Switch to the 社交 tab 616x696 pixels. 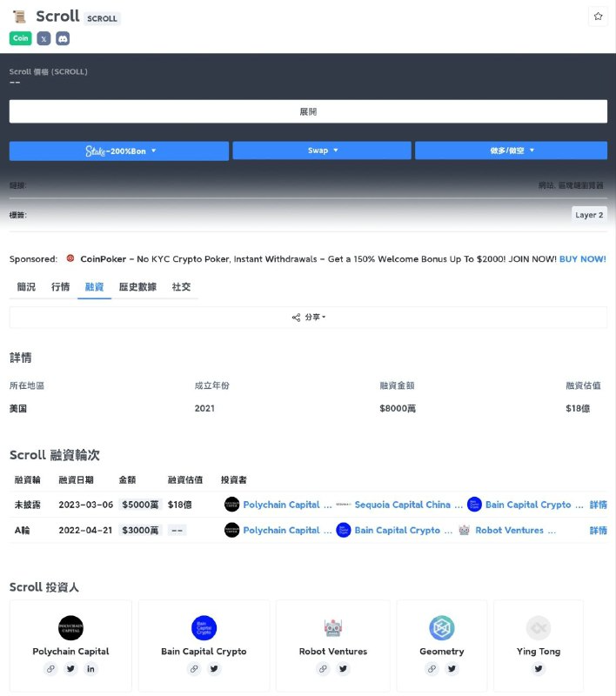coord(181,287)
